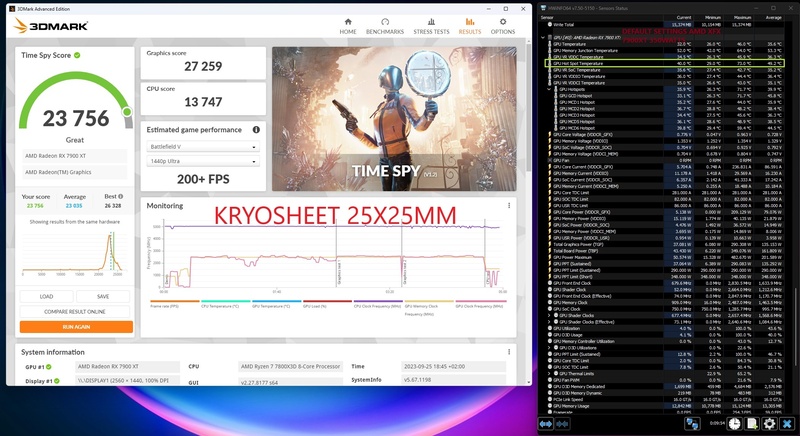Image resolution: width=800 pixels, height=436 pixels.
Task: Open the System information three-dot menu
Action: pyautogui.click(x=509, y=352)
